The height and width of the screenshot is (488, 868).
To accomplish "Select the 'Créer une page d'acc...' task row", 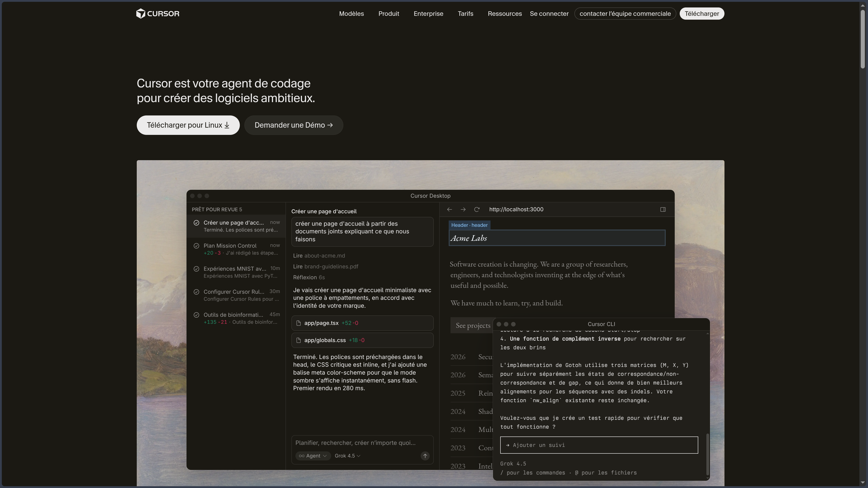I will (x=236, y=226).
